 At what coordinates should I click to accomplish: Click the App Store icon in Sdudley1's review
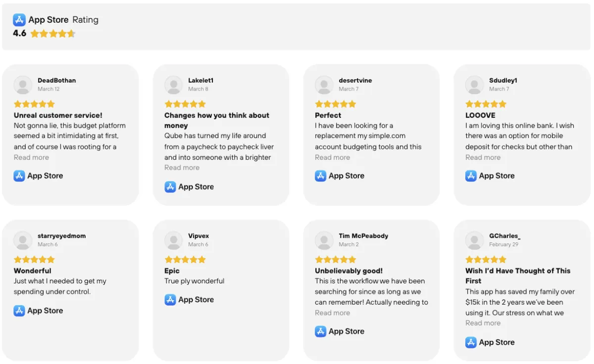click(471, 176)
